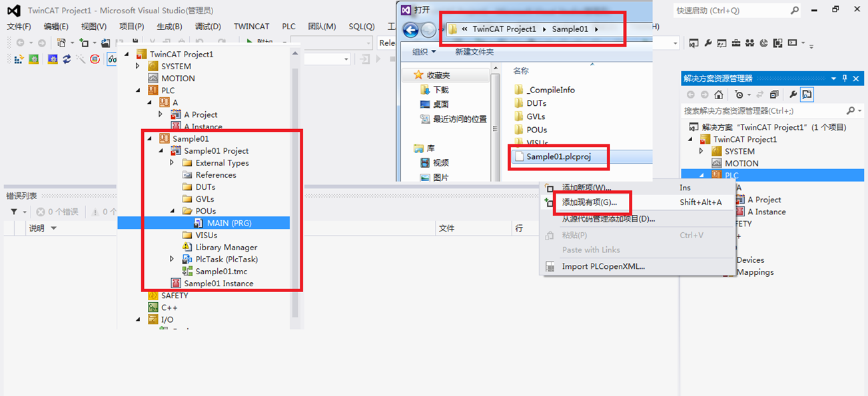Expand the PlcTask (PlcTask) node
The image size is (868, 396).
tap(172, 259)
